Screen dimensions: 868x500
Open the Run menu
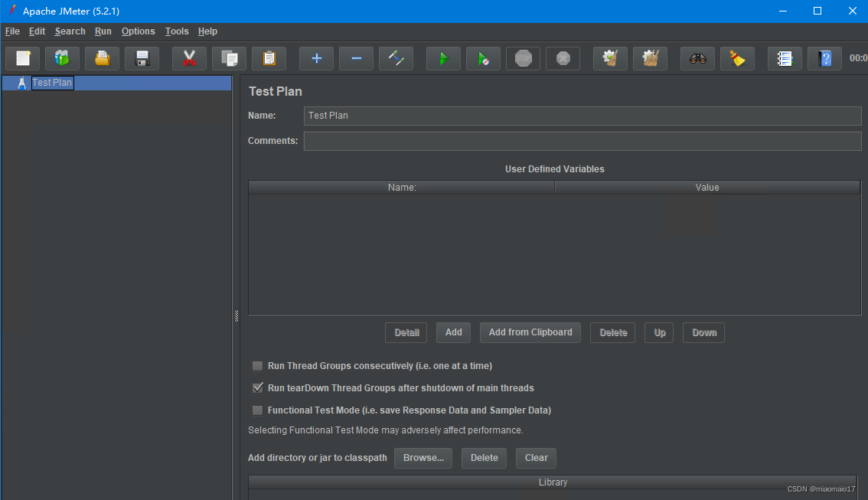tap(103, 31)
